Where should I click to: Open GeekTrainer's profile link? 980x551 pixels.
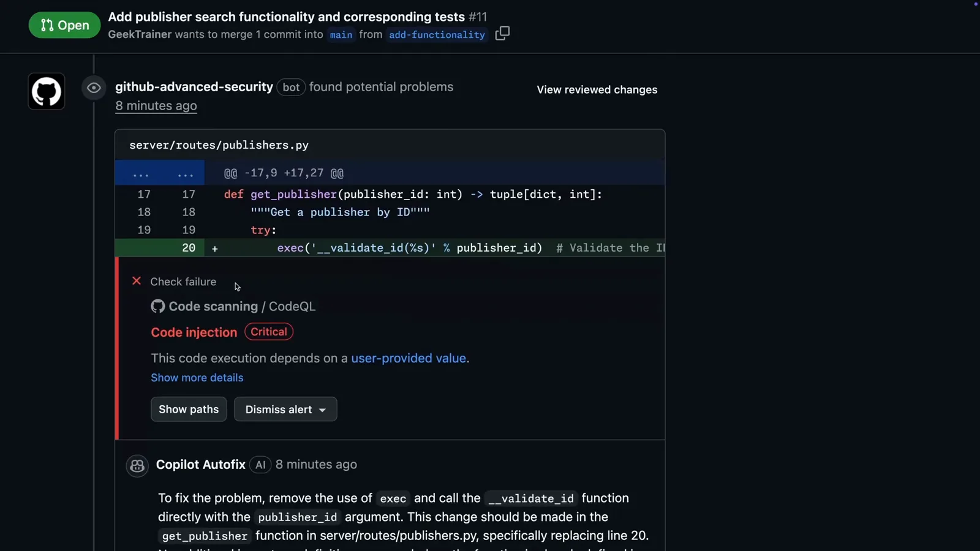(140, 34)
